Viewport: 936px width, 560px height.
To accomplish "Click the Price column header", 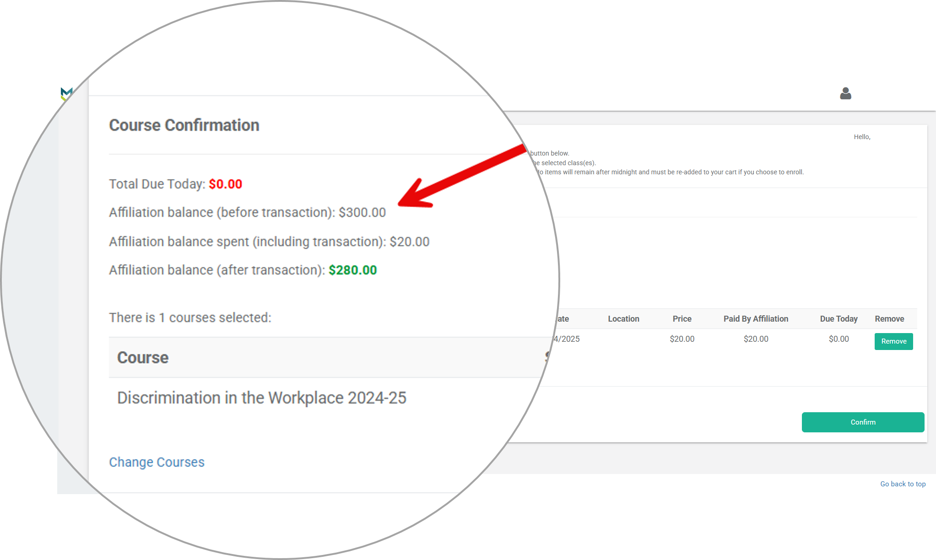I will (682, 319).
